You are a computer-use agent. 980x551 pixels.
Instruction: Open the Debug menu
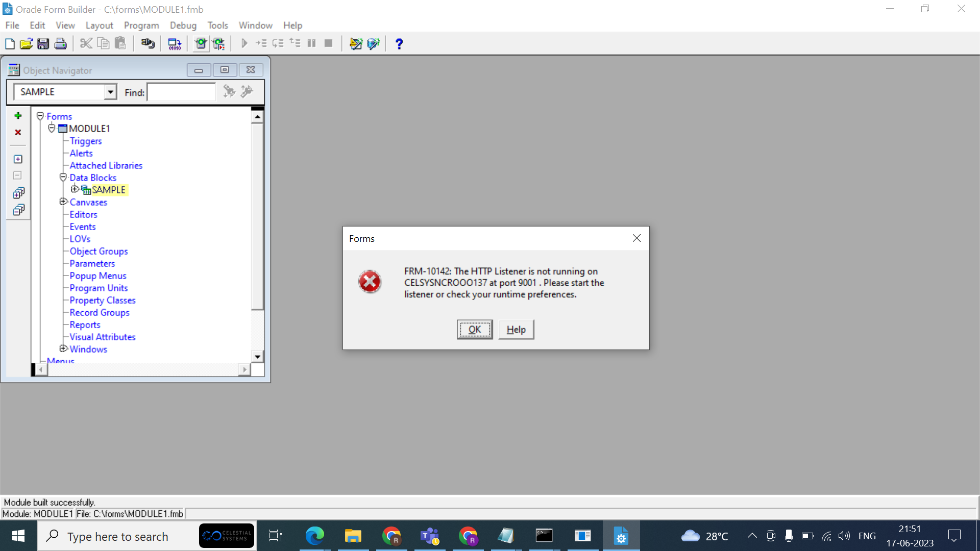pyautogui.click(x=183, y=26)
